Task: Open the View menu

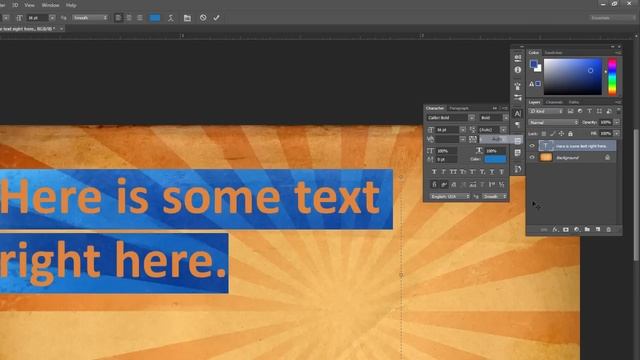Action: click(29, 5)
